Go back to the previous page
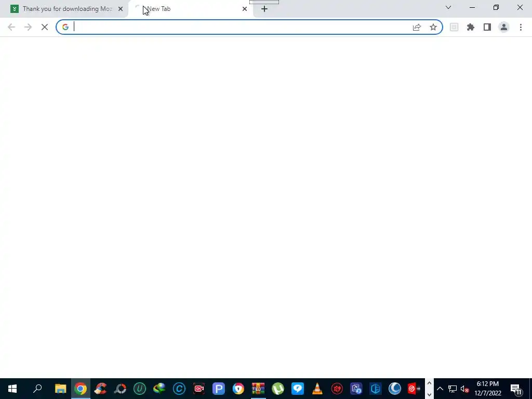The height and width of the screenshot is (399, 532). pyautogui.click(x=11, y=27)
